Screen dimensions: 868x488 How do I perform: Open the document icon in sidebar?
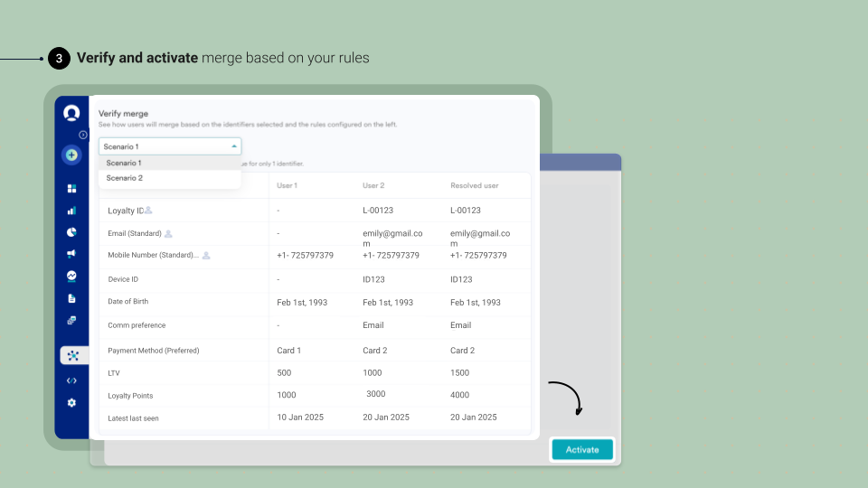[x=71, y=298]
